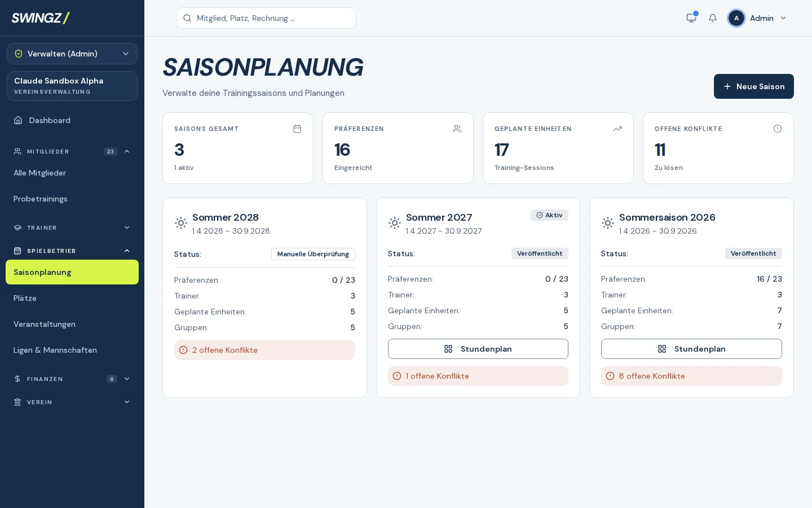Click the search magnifier icon
This screenshot has height=508, width=812.
tap(187, 18)
